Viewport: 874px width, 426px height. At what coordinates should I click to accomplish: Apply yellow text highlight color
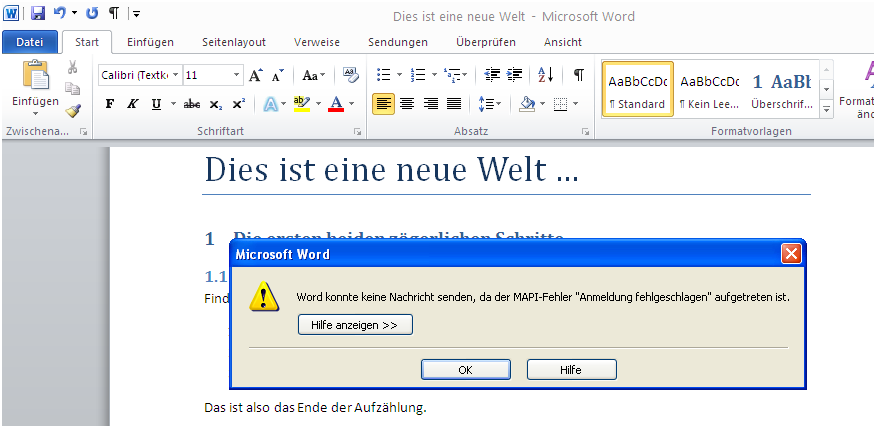click(302, 104)
